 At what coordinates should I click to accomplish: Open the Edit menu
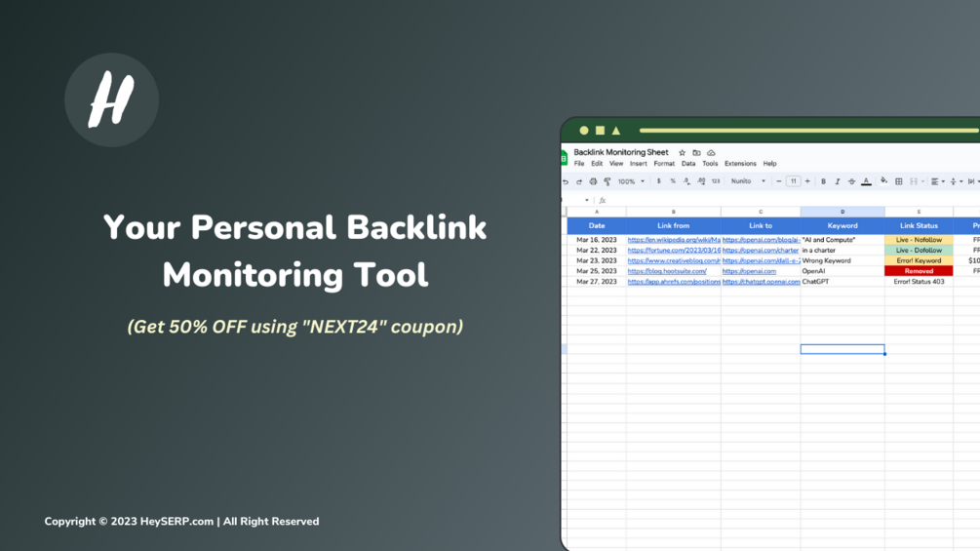[x=597, y=164]
